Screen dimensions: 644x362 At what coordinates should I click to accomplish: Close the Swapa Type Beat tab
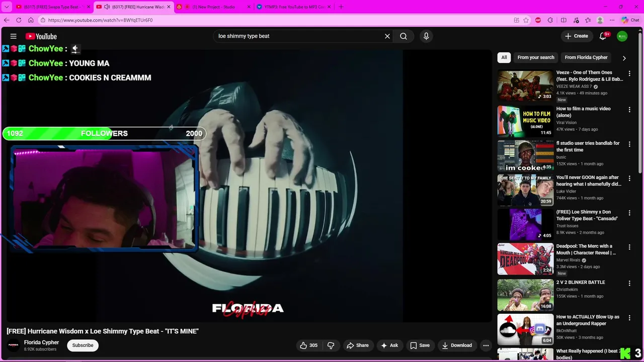click(89, 7)
